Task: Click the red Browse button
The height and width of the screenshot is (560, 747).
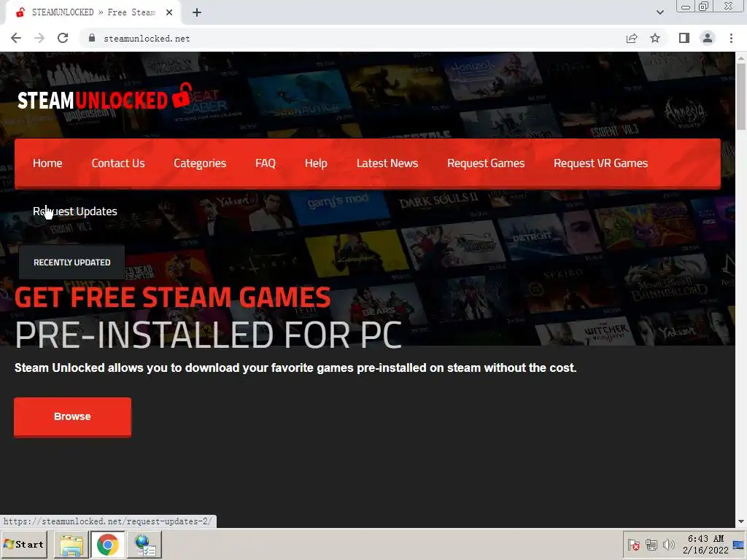Action: pos(72,416)
